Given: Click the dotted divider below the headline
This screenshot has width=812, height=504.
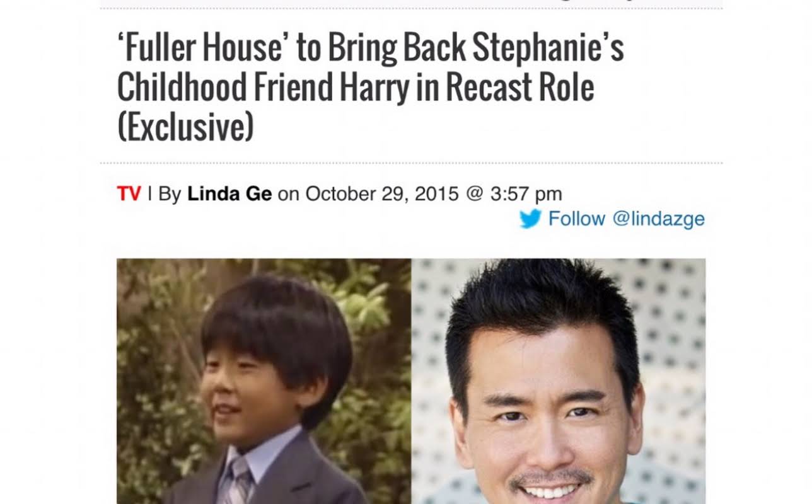Looking at the screenshot, I should 411,163.
